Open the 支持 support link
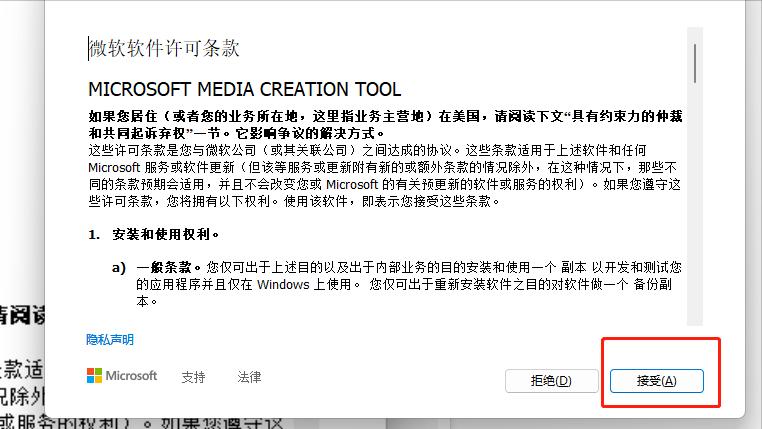This screenshot has height=429, width=762. (193, 377)
